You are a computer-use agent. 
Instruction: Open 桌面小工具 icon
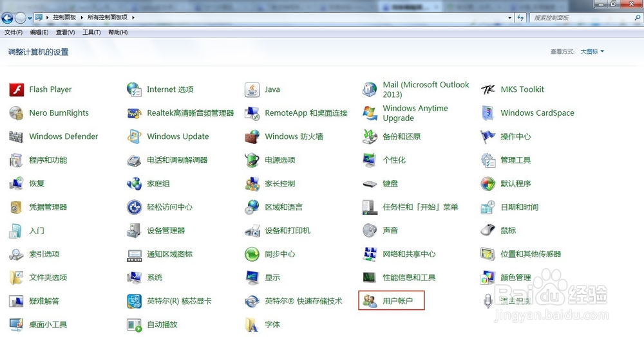pos(17,325)
